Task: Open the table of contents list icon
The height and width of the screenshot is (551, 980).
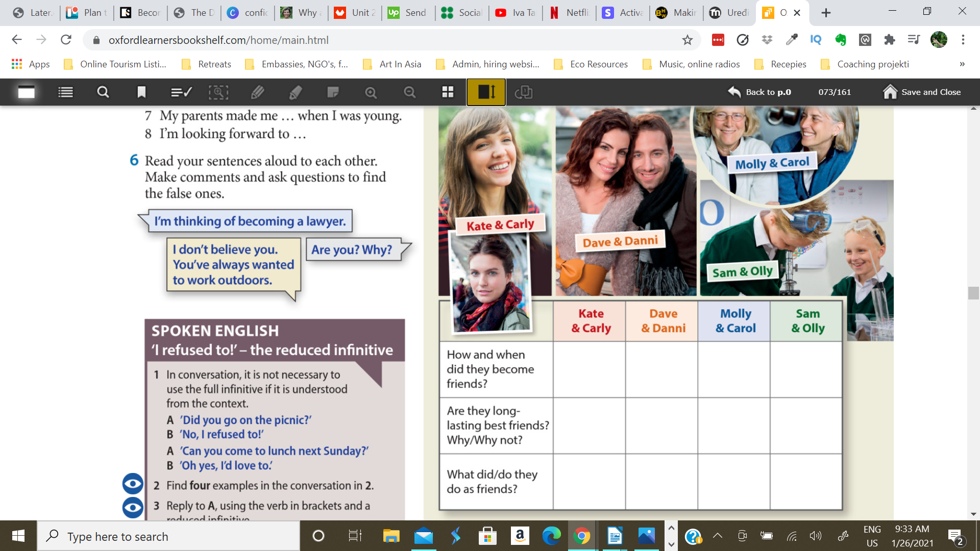Action: [x=65, y=92]
